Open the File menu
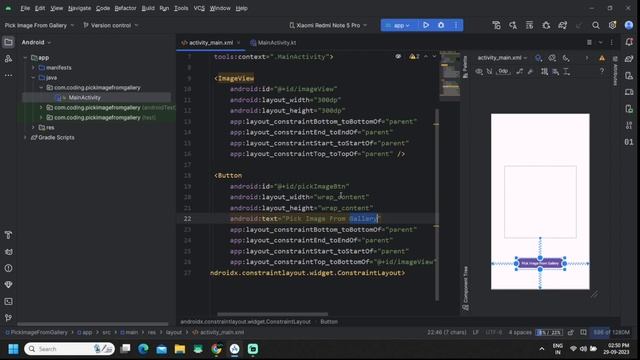Screen dimensions: 640x360 (25, 8)
